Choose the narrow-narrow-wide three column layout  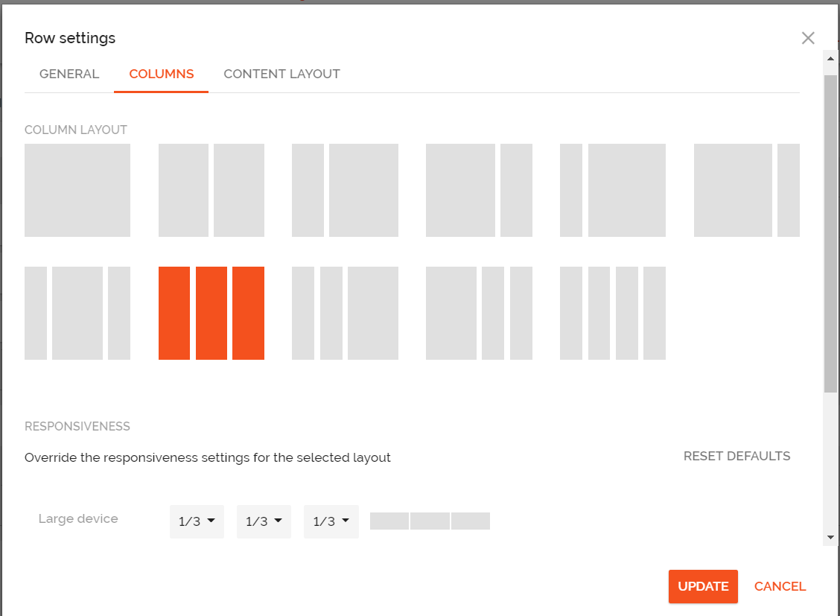(x=345, y=313)
